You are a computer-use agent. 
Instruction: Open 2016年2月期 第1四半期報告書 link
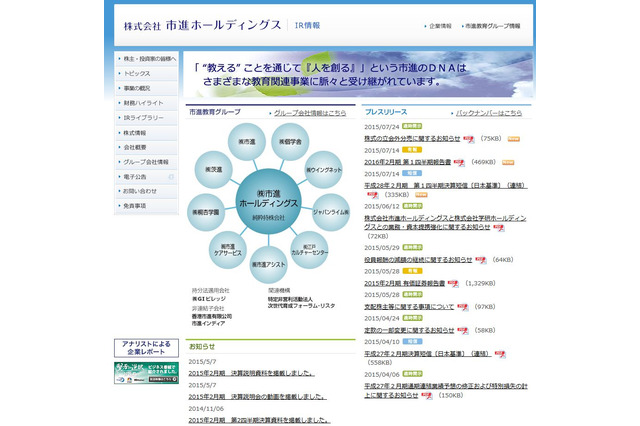pos(407,162)
